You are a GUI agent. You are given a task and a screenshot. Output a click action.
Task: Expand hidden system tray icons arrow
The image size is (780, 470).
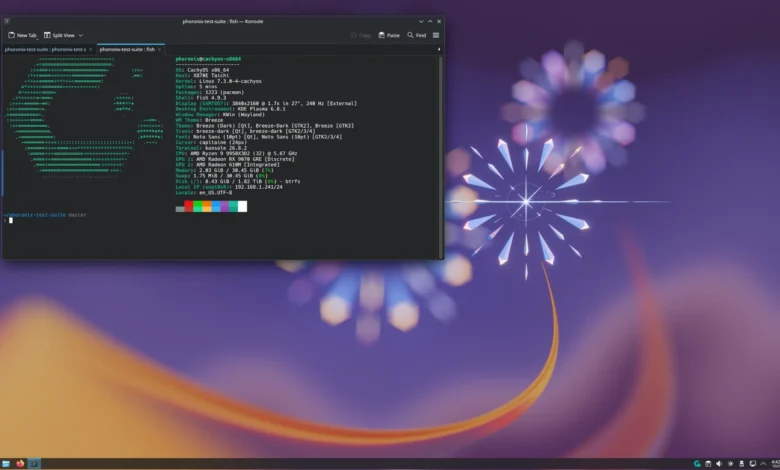[764, 464]
